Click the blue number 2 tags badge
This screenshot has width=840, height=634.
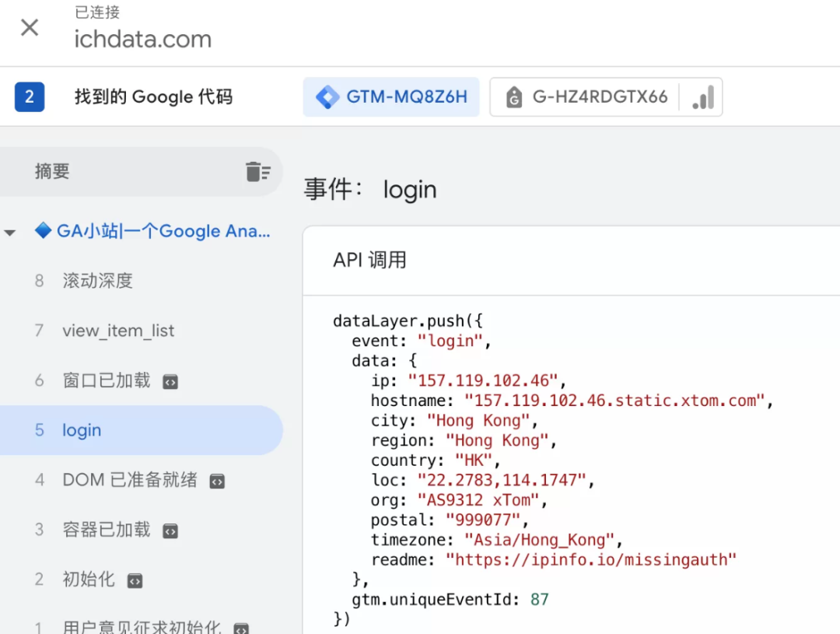click(30, 97)
